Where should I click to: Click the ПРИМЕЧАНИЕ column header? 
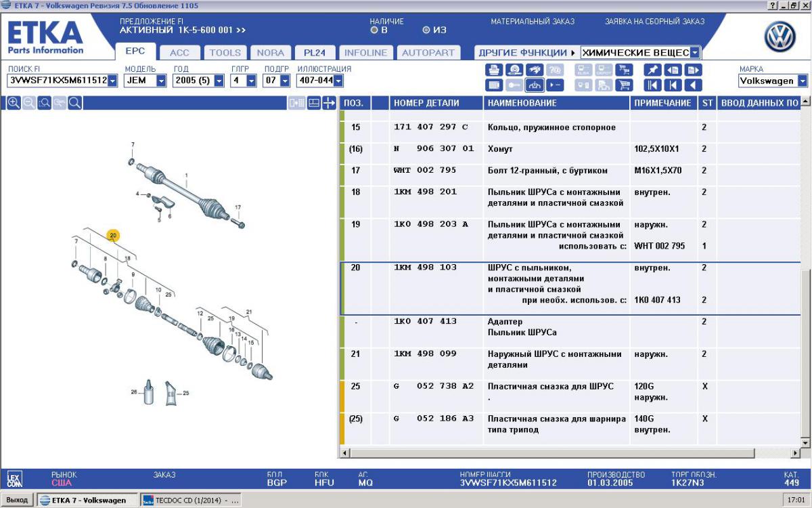click(x=662, y=104)
